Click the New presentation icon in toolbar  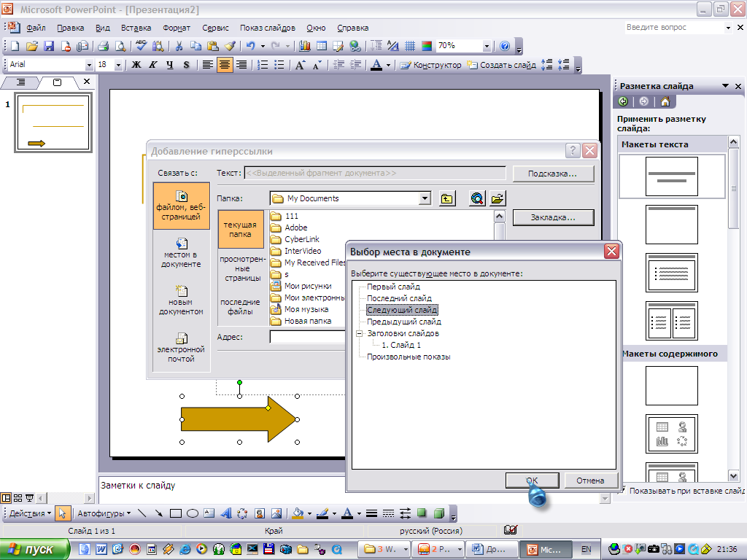pos(15,46)
